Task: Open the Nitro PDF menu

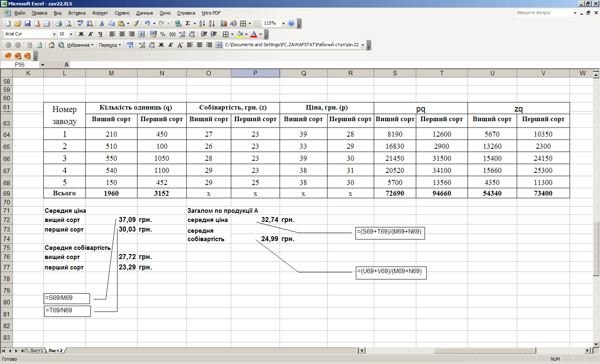Action: coord(211,13)
